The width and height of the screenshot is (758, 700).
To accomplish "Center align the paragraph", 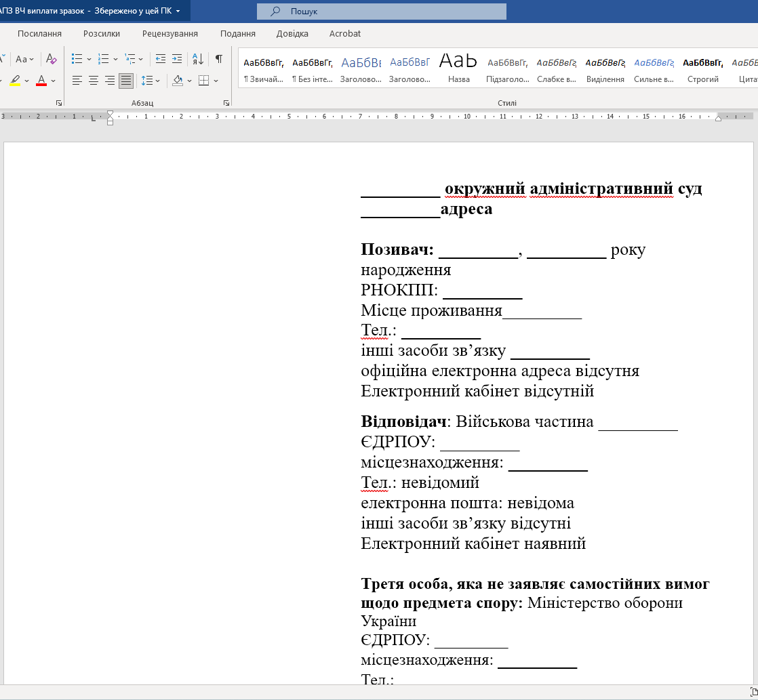I will pos(94,81).
